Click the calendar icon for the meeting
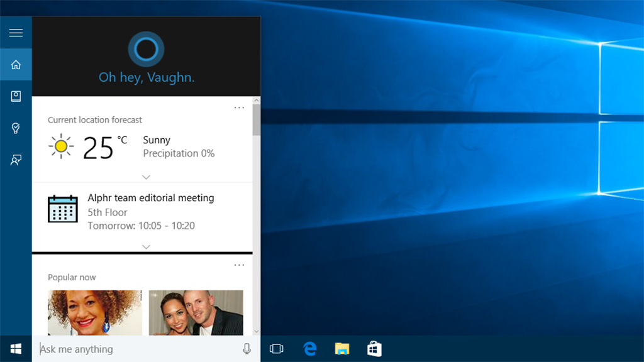Screen dimensions: 644x362 63,209
